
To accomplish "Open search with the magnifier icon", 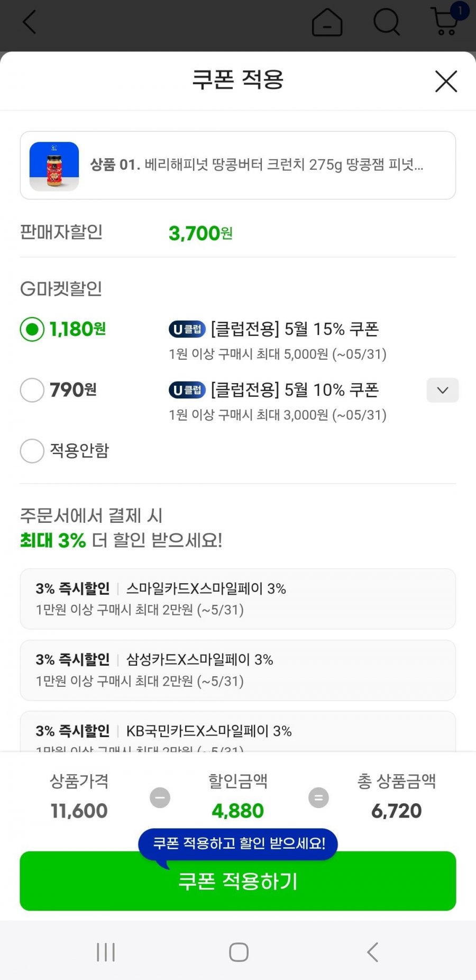I will [387, 22].
